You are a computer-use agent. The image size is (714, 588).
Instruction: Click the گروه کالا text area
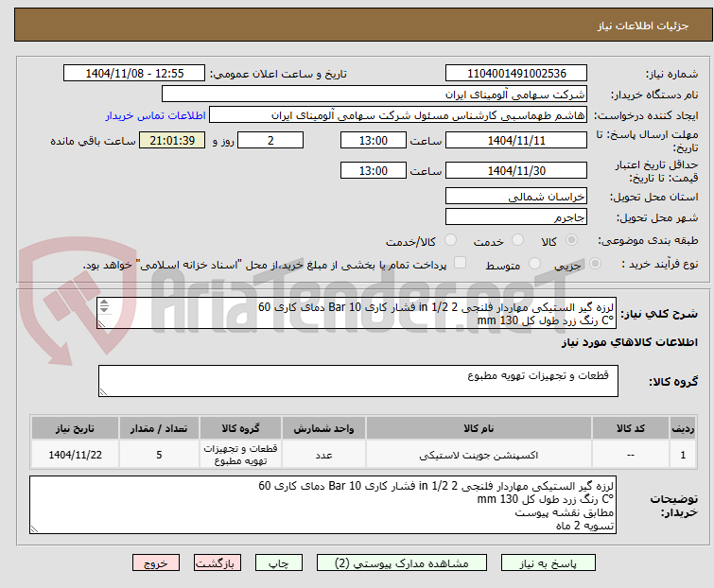357,381
